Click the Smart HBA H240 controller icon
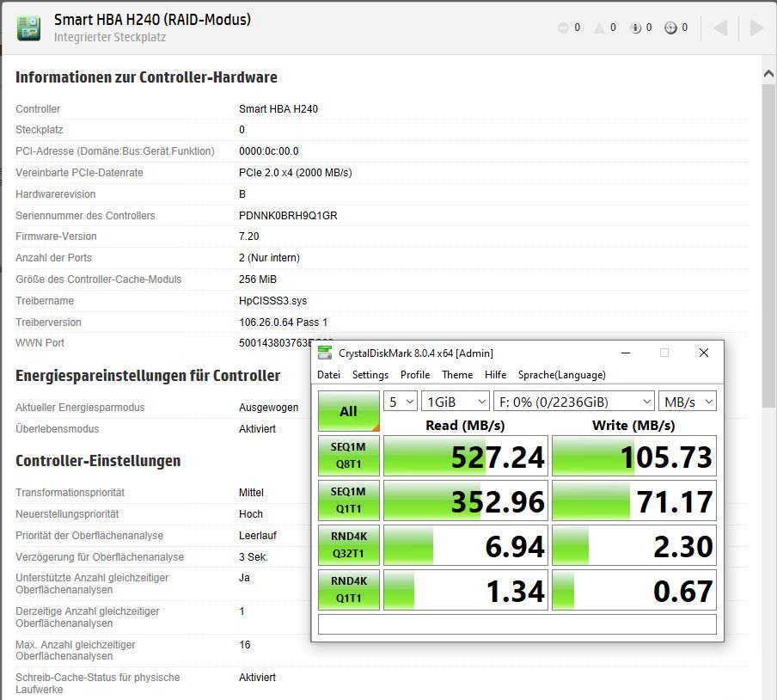 [x=28, y=28]
